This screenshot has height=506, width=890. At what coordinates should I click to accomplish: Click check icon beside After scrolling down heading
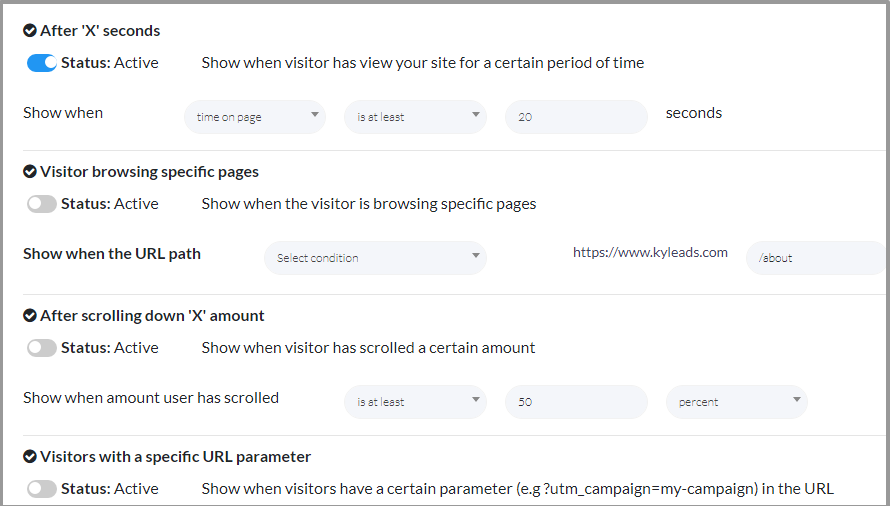click(x=30, y=316)
